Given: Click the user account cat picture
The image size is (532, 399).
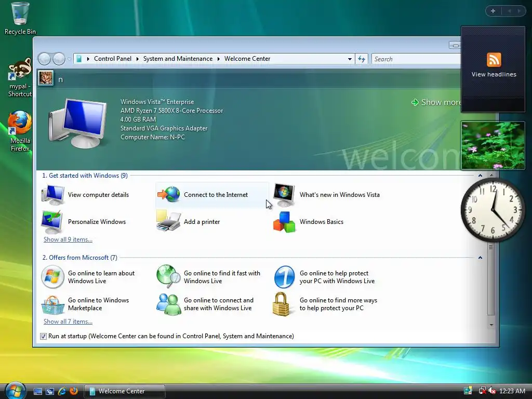Looking at the screenshot, I should tap(46, 78).
